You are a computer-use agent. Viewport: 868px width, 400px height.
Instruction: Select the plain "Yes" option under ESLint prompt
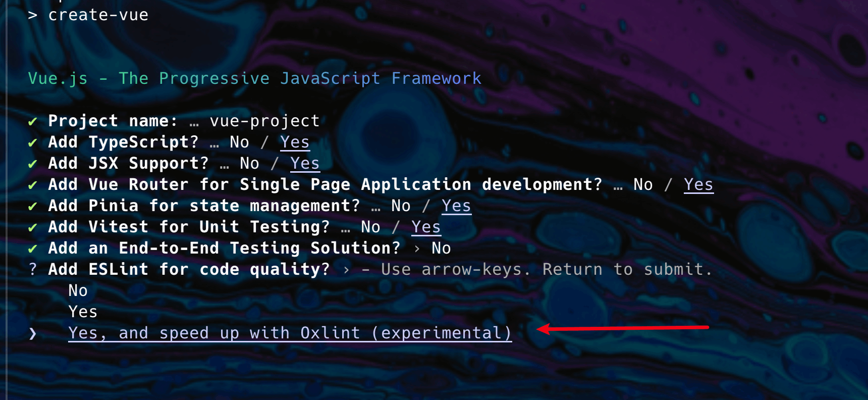[x=83, y=312]
